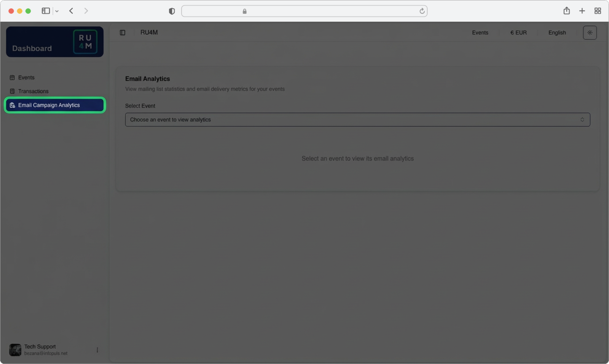The image size is (609, 364).
Task: Open the English language selector
Action: pos(557,33)
